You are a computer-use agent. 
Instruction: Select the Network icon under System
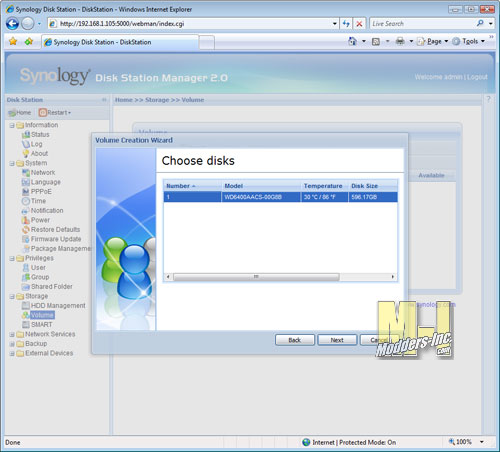tap(26, 173)
